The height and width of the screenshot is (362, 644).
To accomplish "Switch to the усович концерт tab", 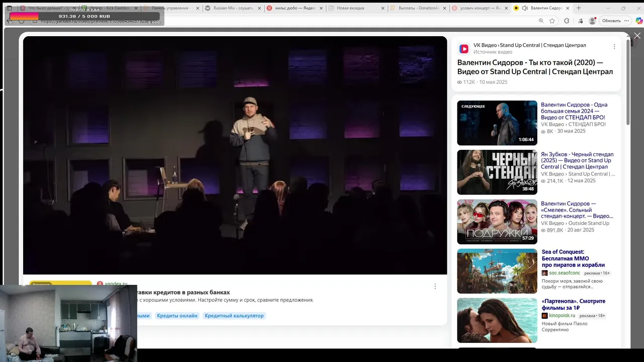I will coord(479,8).
